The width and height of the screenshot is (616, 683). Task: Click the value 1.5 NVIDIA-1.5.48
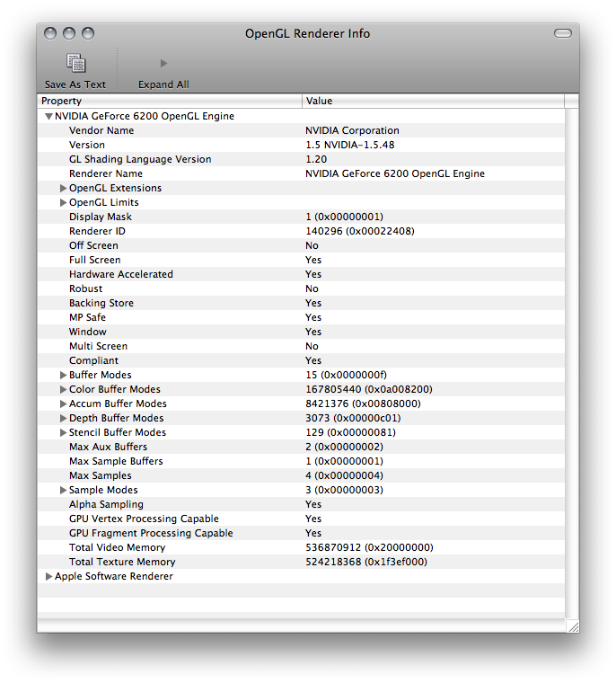click(x=350, y=145)
